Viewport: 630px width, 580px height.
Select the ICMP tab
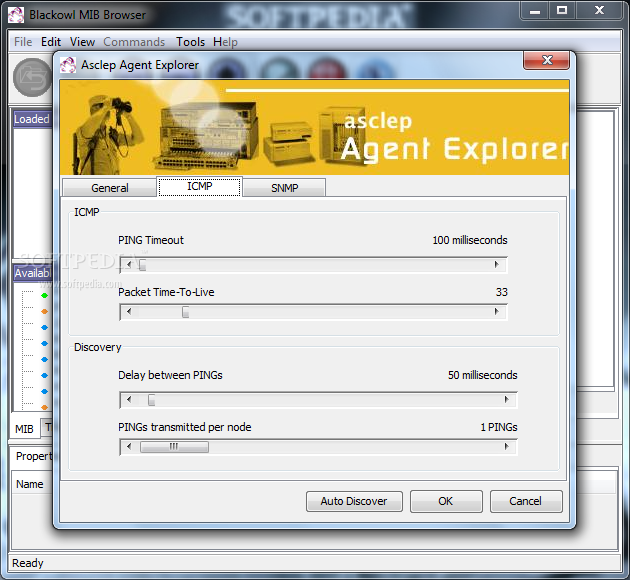point(200,186)
